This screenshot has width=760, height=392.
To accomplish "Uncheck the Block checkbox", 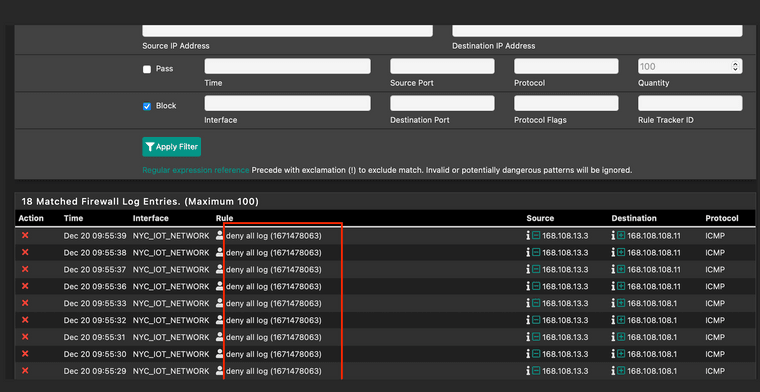I will (147, 106).
